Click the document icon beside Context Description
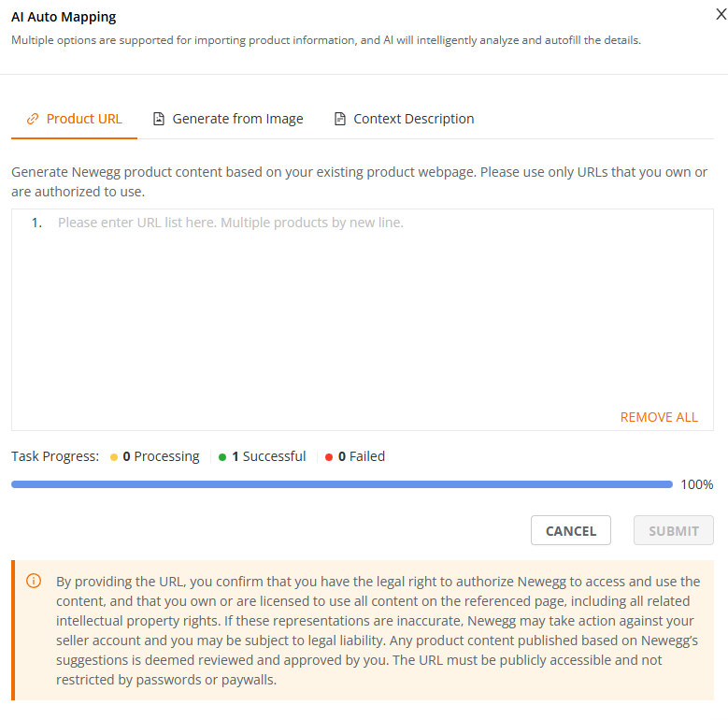The width and height of the screenshot is (728, 720). click(339, 119)
